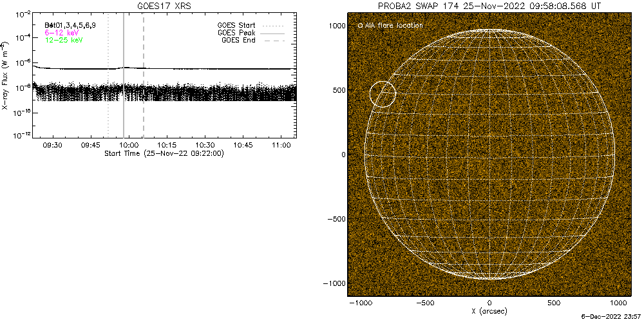Click the 10:30 time axis tick label
This screenshot has width=644, height=322.
coord(205,146)
